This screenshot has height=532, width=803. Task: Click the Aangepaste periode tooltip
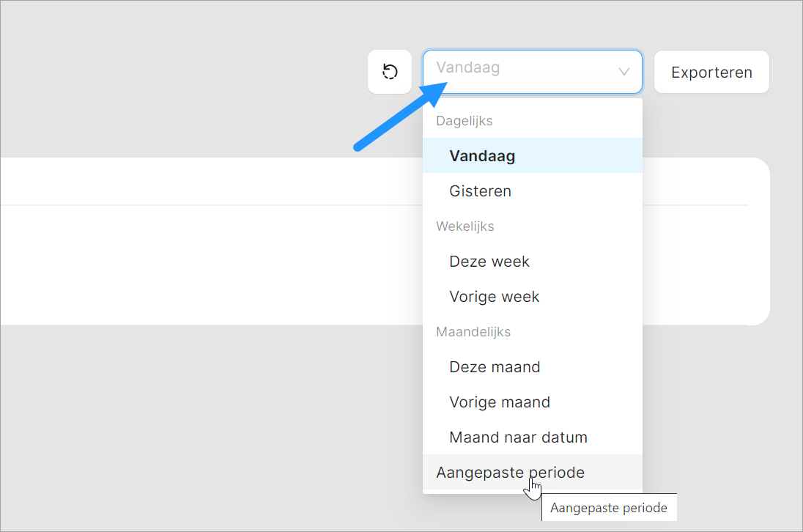(609, 508)
